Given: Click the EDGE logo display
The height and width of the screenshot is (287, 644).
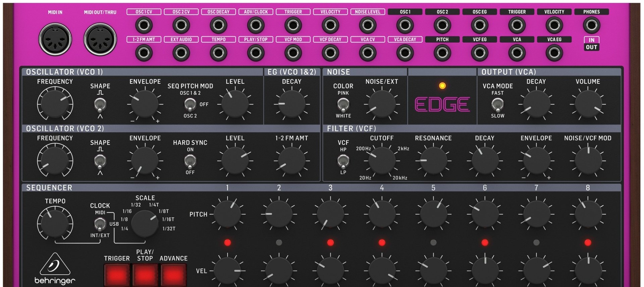Looking at the screenshot, I should coord(442,104).
